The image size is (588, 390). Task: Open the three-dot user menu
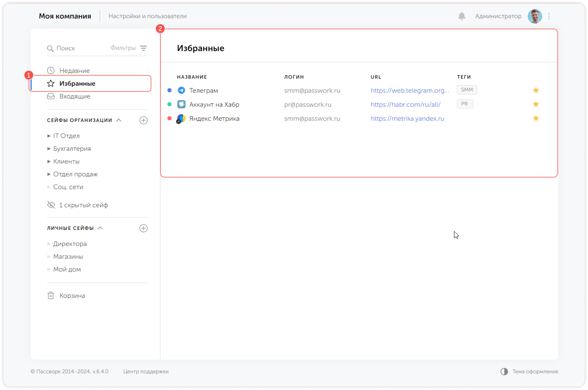[x=549, y=16]
